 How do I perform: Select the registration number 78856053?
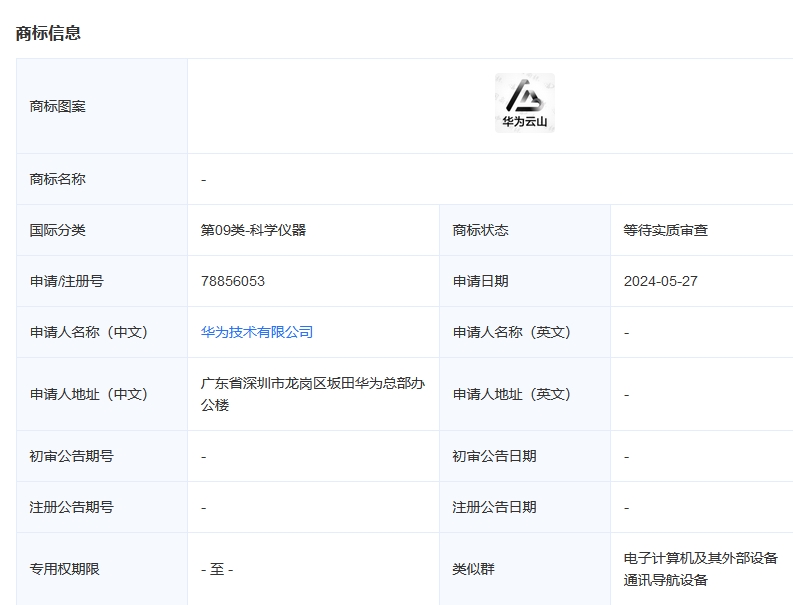(233, 281)
